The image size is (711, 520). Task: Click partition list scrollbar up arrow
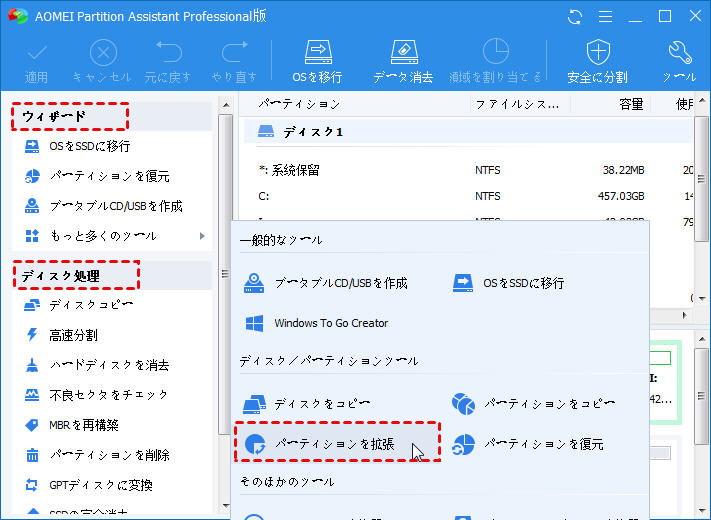(x=701, y=101)
